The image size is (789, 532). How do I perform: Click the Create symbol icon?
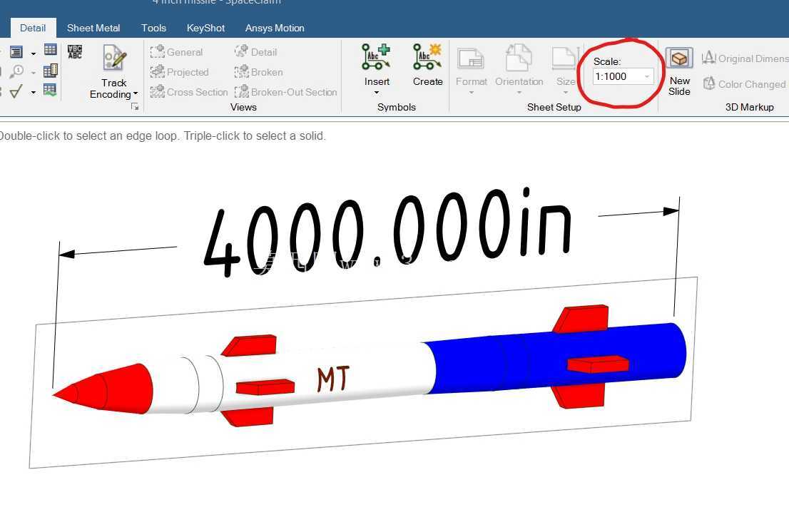[428, 57]
